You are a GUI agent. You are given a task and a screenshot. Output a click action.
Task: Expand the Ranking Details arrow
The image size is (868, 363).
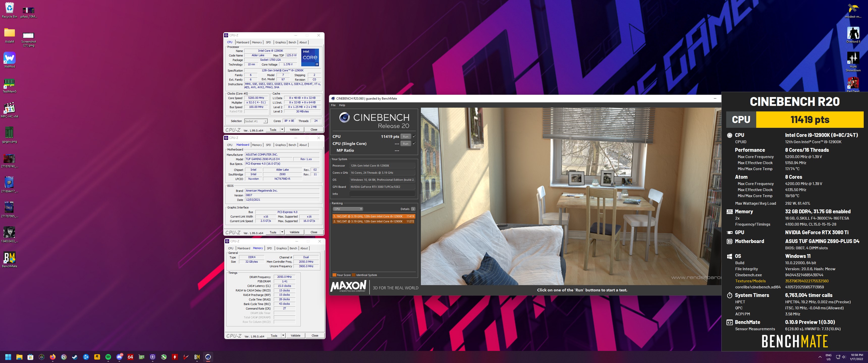click(x=413, y=209)
